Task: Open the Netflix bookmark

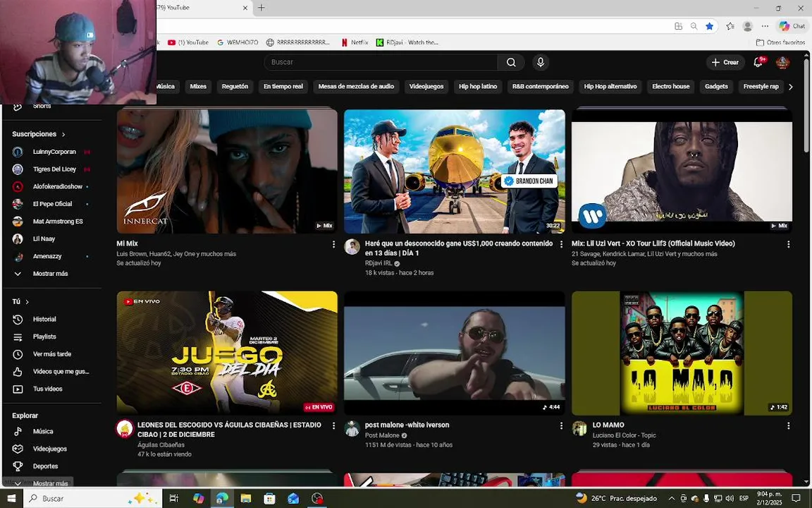Action: [355, 42]
